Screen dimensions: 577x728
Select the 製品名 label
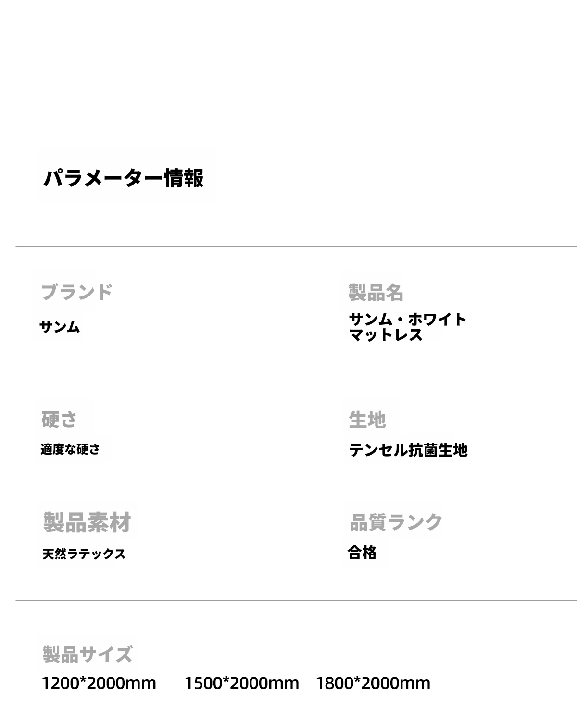376,292
